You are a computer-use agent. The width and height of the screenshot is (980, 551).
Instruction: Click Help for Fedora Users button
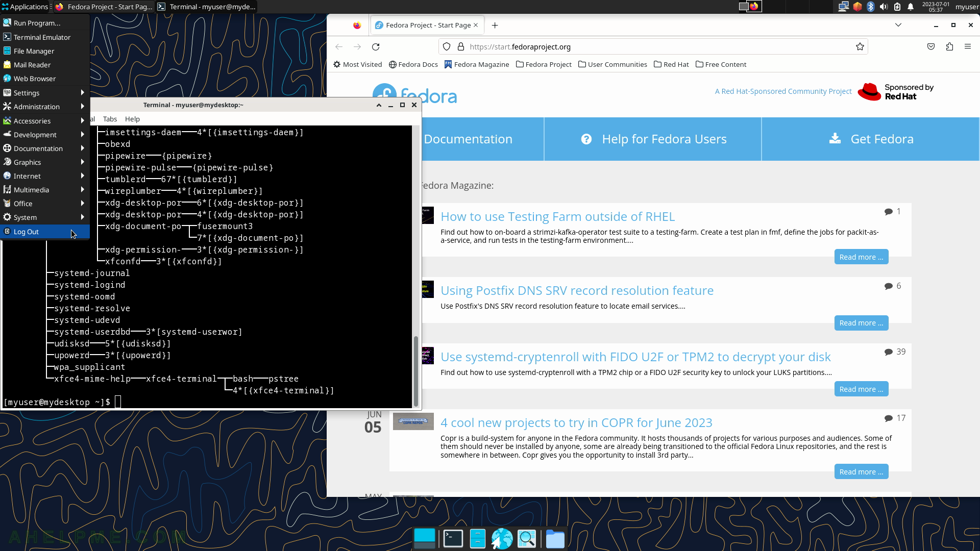pos(653,139)
